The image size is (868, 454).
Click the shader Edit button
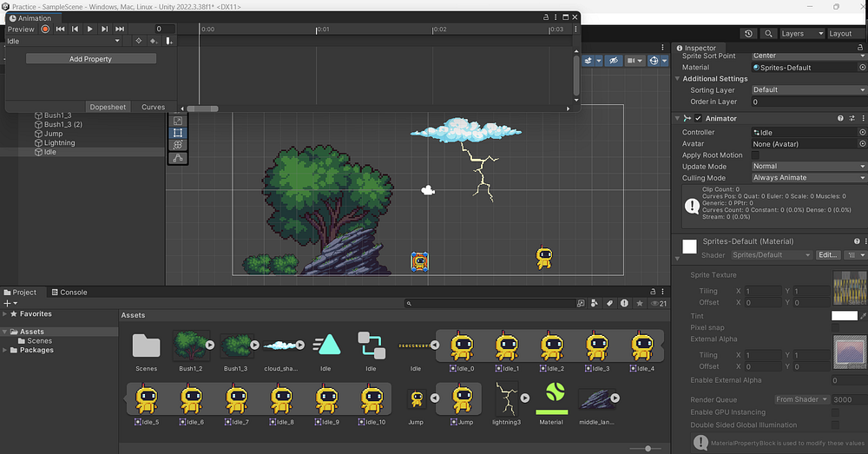coord(828,255)
